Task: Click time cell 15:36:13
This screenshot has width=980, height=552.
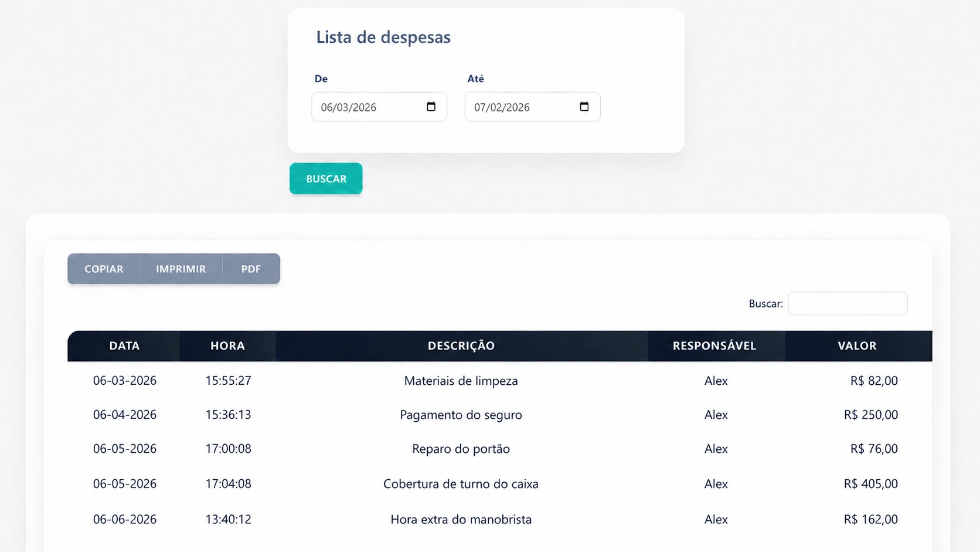Action: pos(228,415)
